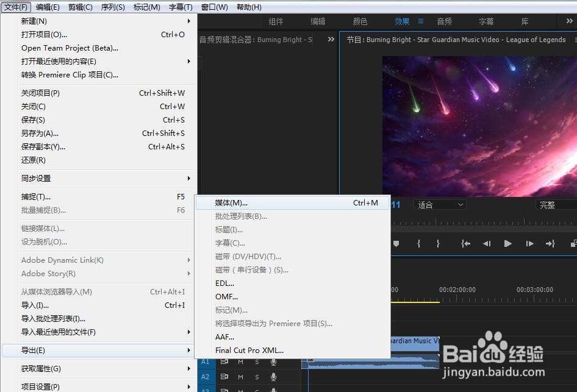
Task: Open the 编辑(E) menu in the menu bar
Action: coord(48,7)
